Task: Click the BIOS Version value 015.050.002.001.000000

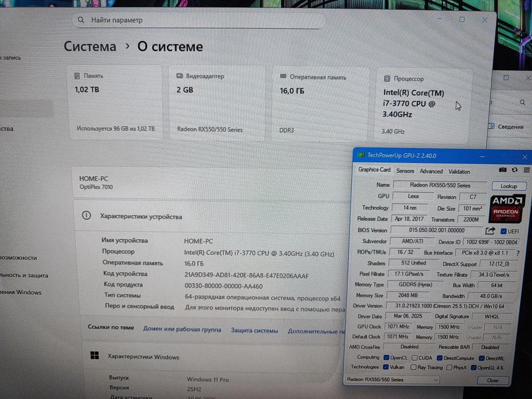Action: point(436,230)
